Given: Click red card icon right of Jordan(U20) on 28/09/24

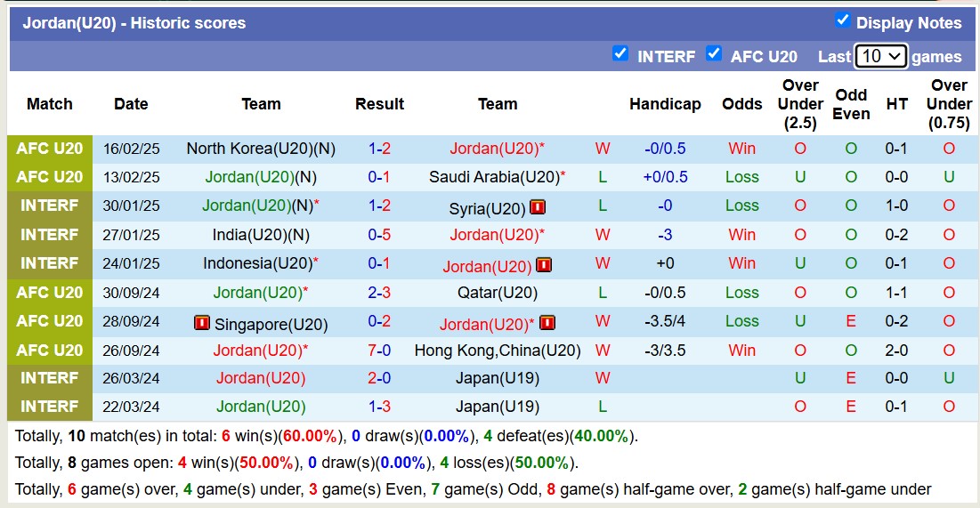Looking at the screenshot, I should tap(547, 323).
